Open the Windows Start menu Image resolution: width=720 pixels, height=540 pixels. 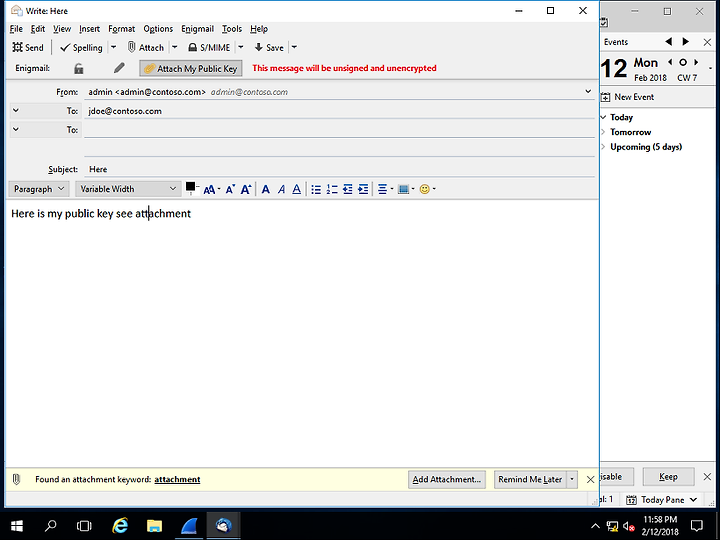coord(17,525)
